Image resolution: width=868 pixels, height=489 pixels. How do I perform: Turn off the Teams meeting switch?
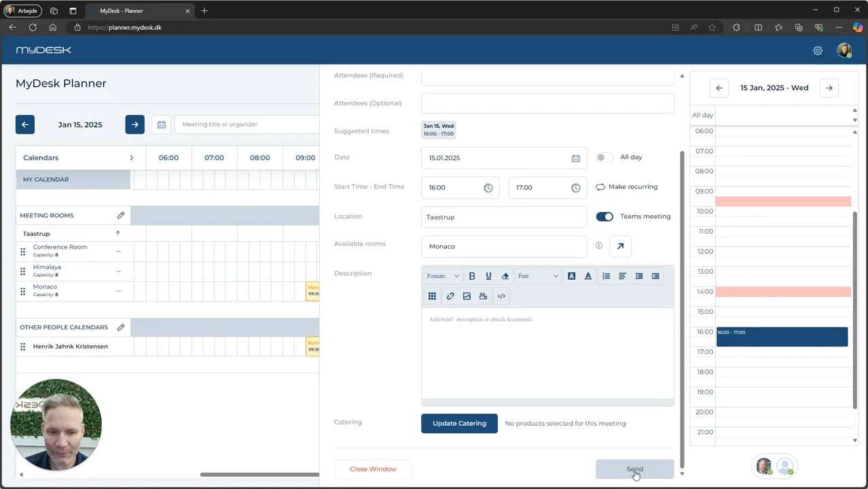pos(604,217)
